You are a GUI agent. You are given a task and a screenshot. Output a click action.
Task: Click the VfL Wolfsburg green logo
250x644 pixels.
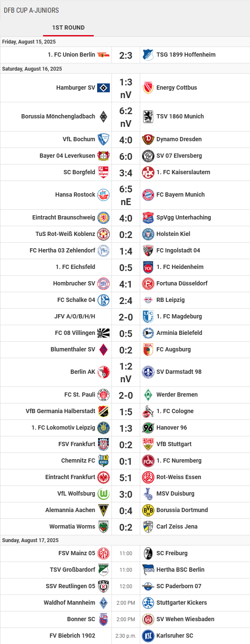103,494
